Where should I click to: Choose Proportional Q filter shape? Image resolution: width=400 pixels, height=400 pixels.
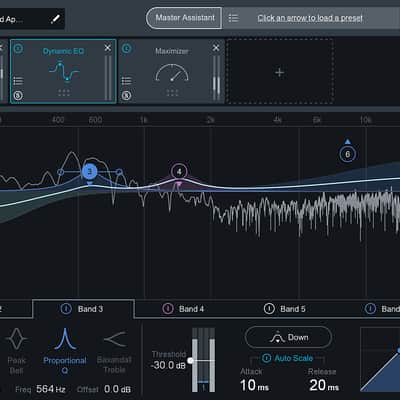pyautogui.click(x=65, y=351)
